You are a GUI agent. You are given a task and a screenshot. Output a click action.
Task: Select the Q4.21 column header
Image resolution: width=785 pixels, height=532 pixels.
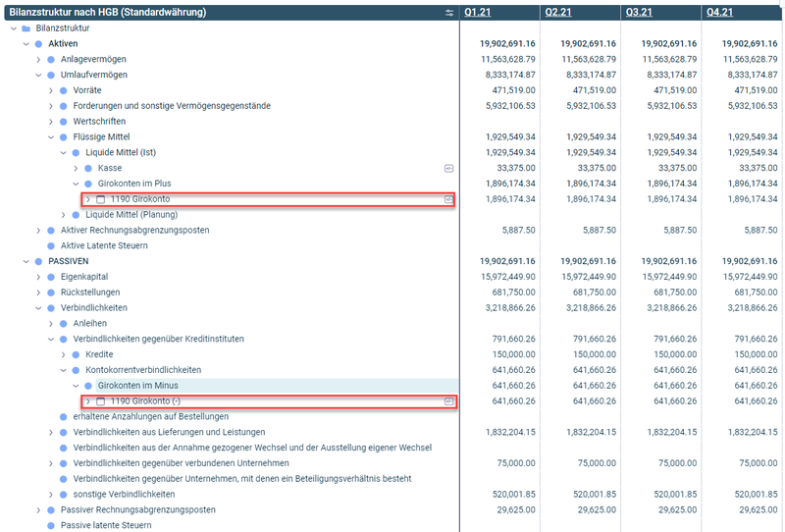pyautogui.click(x=719, y=13)
